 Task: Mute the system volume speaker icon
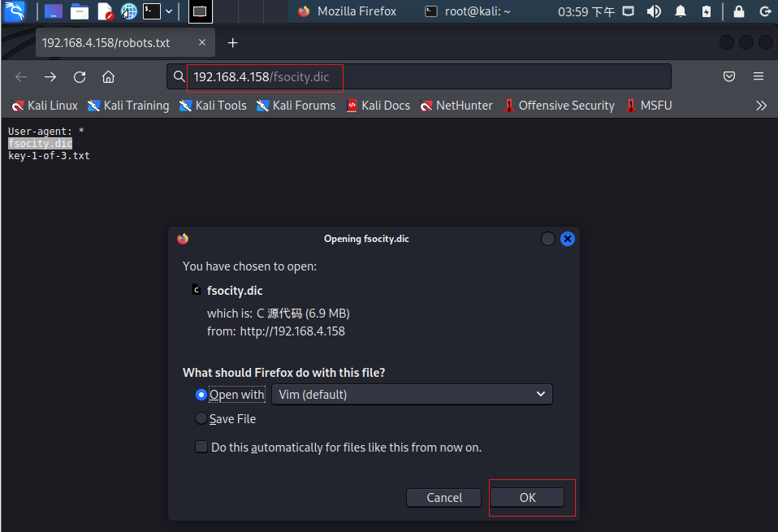pyautogui.click(x=655, y=11)
